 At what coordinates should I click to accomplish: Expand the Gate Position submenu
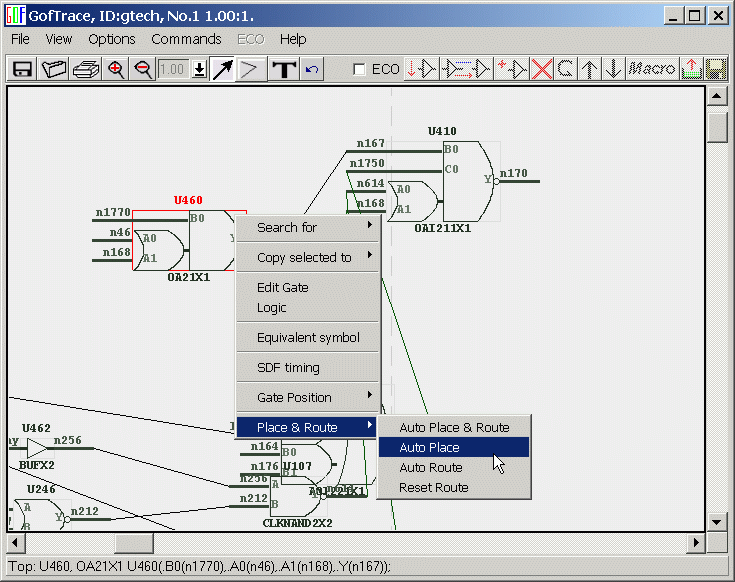tap(308, 397)
